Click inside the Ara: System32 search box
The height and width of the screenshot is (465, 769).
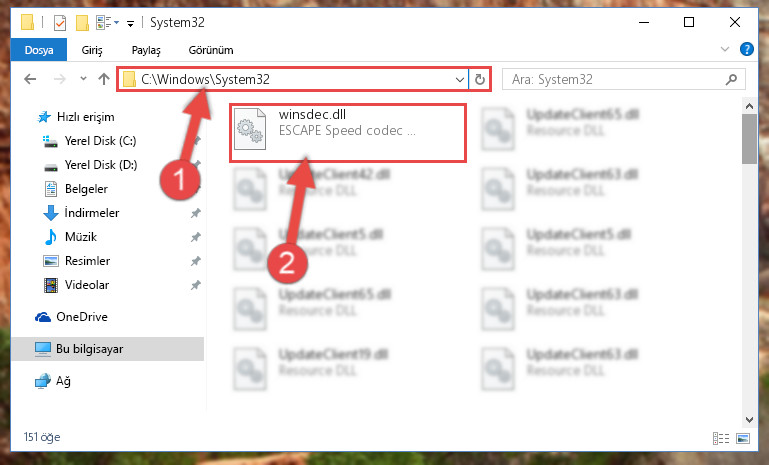point(617,79)
